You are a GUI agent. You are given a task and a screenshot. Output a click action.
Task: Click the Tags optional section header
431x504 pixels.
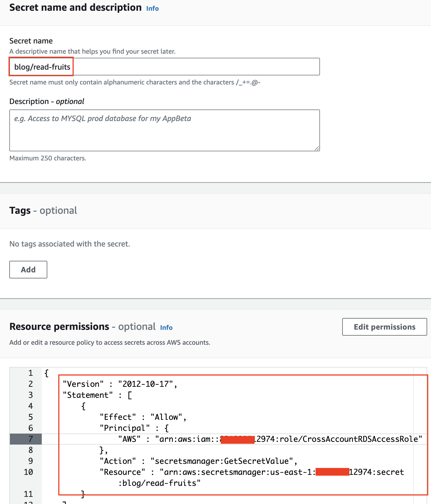point(43,210)
